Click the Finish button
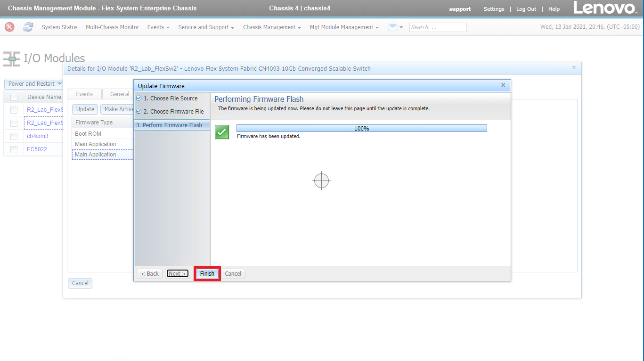The width and height of the screenshot is (644, 361). (x=207, y=274)
